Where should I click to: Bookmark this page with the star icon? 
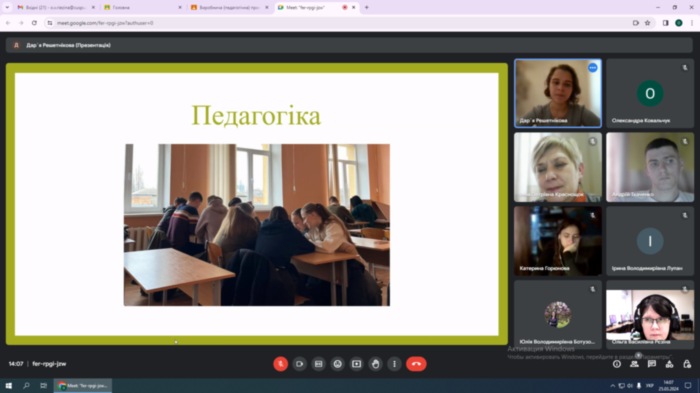tap(647, 23)
